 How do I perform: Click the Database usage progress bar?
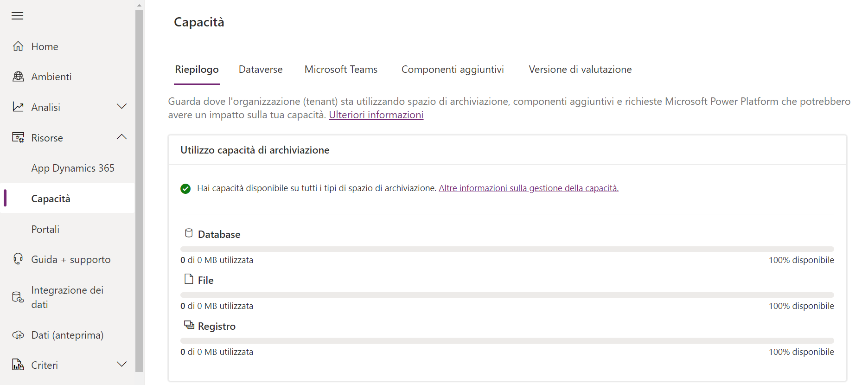point(507,249)
